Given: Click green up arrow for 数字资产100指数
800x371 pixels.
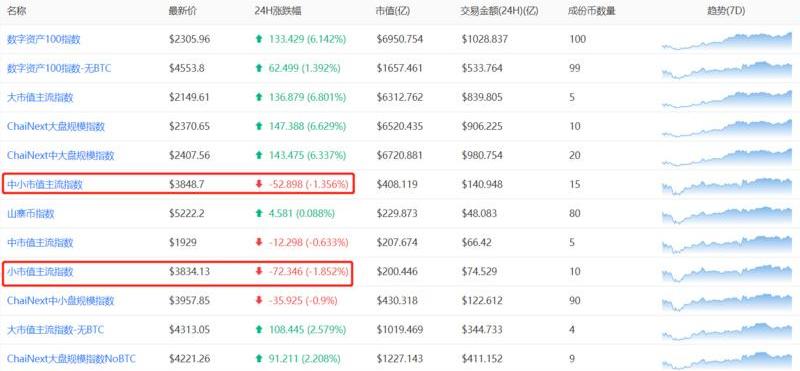Looking at the screenshot, I should click(259, 39).
